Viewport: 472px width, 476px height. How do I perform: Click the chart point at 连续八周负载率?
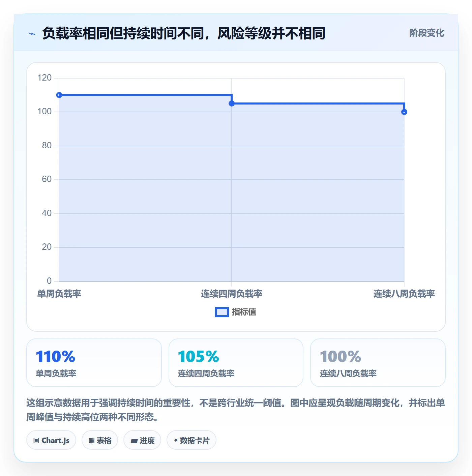pos(404,112)
